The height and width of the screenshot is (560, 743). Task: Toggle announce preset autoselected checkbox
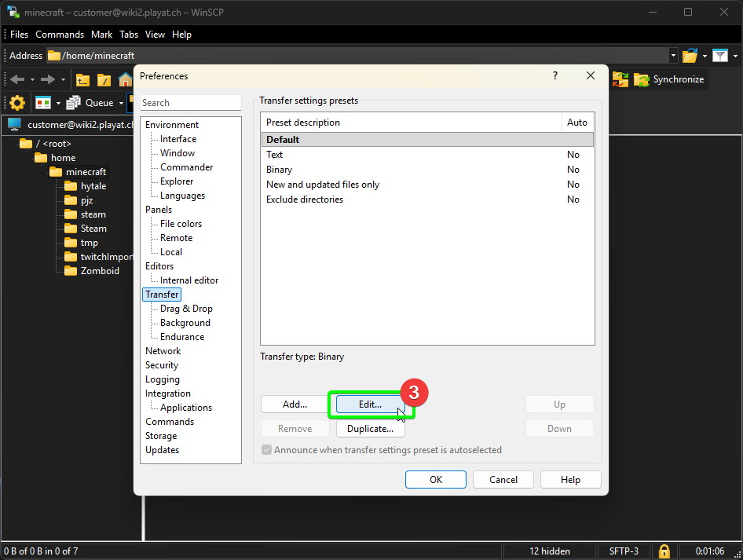pyautogui.click(x=267, y=449)
